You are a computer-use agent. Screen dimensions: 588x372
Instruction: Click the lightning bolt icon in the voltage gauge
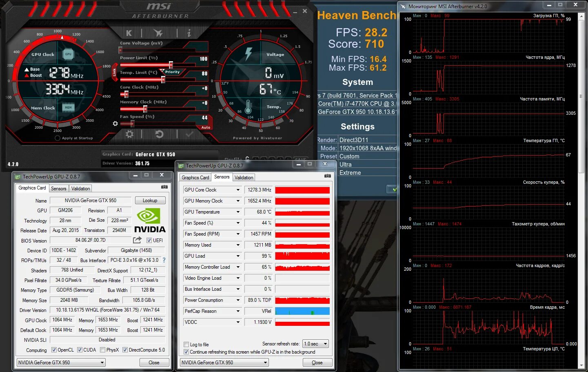pyautogui.click(x=249, y=53)
